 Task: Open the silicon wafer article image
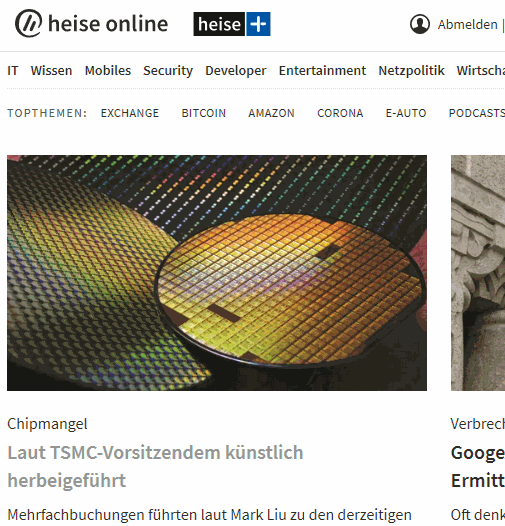[217, 273]
